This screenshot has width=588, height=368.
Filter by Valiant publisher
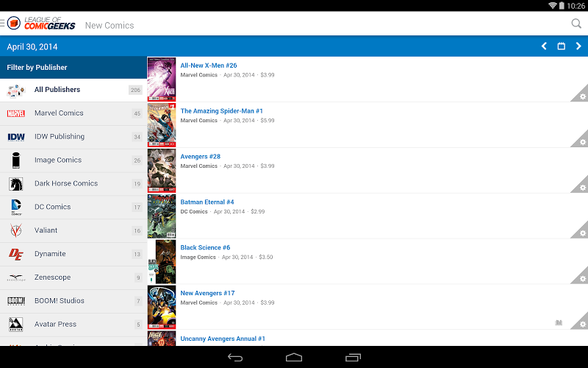pos(73,231)
